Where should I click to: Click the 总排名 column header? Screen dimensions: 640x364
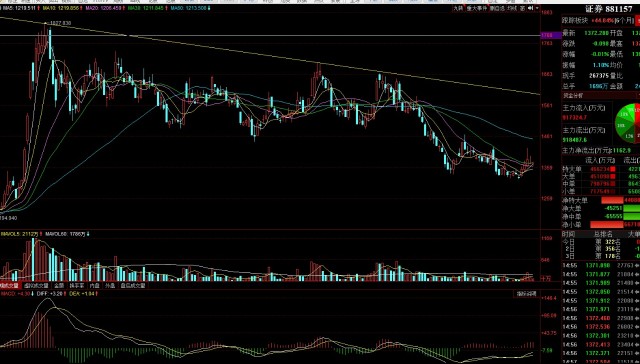603,234
